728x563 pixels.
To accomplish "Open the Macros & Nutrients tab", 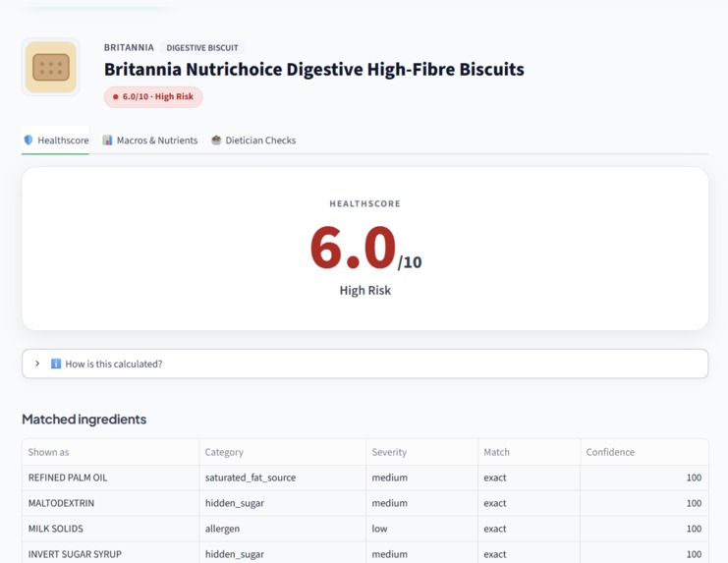I will click(x=150, y=140).
